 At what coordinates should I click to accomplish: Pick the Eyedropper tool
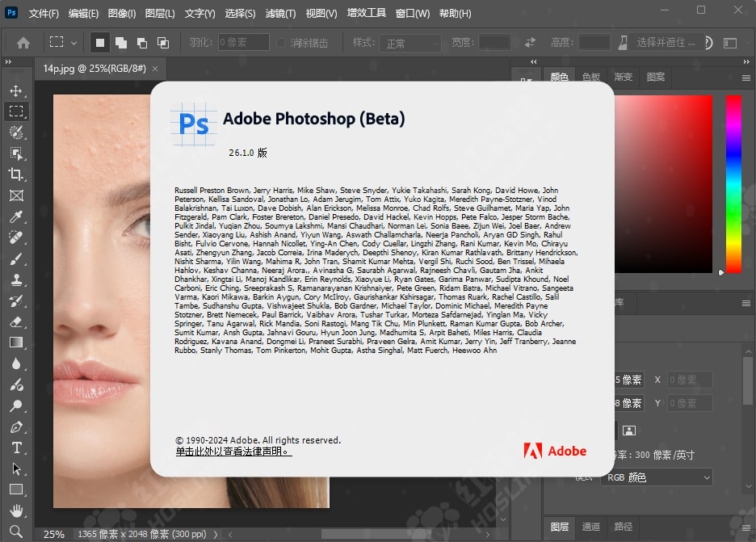pyautogui.click(x=16, y=216)
